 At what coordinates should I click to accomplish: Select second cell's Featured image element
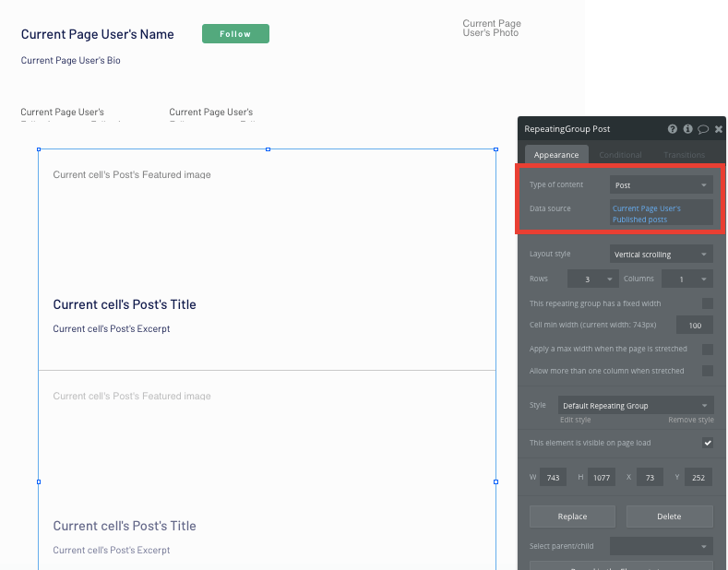tap(132, 396)
